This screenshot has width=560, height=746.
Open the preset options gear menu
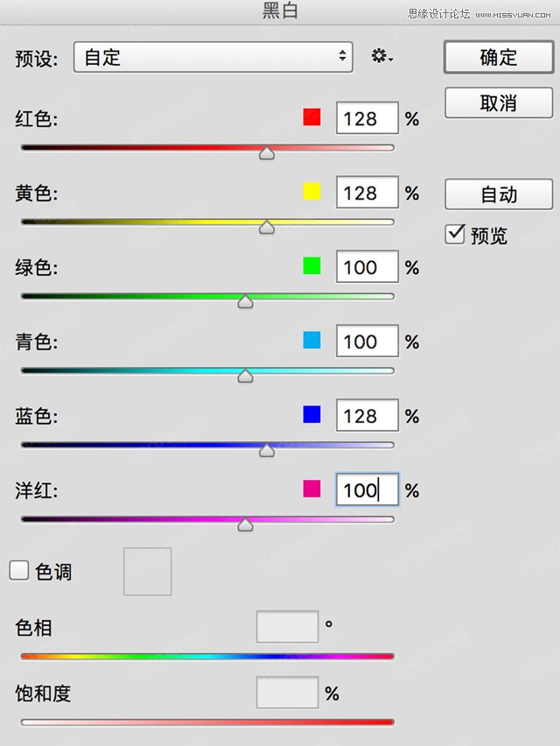pos(381,58)
